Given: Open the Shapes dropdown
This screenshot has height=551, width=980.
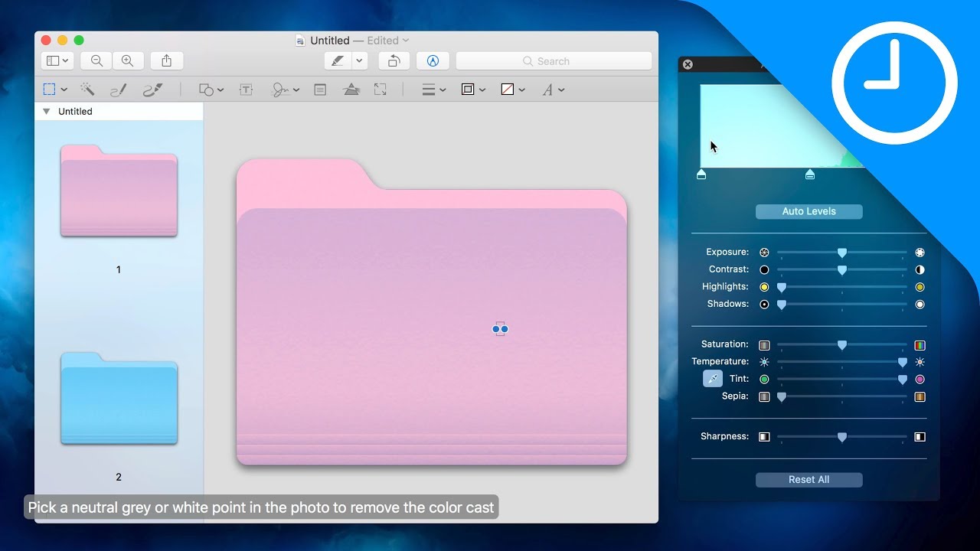Looking at the screenshot, I should pyautogui.click(x=207, y=89).
